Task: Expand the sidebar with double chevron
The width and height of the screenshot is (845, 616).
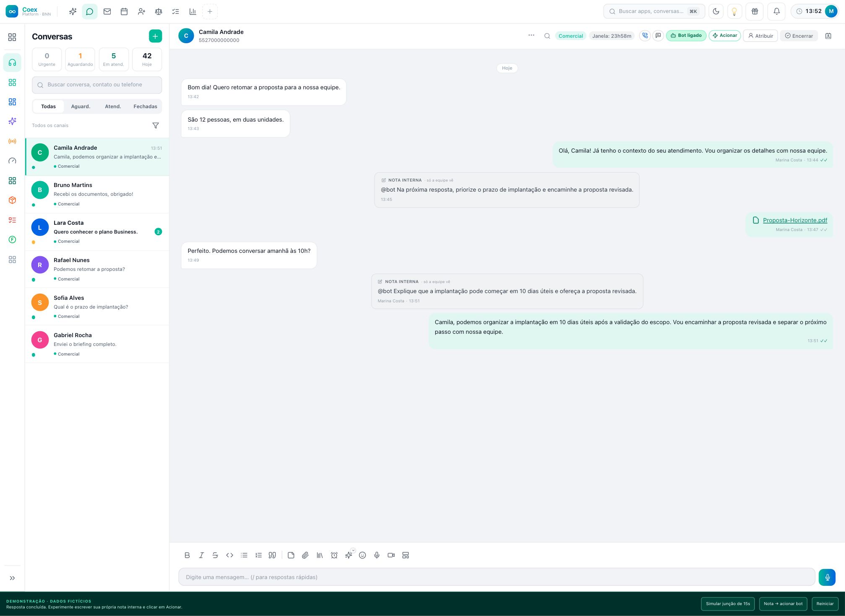Action: pyautogui.click(x=12, y=578)
